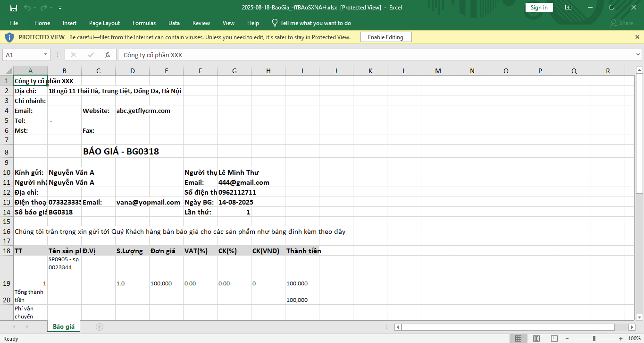Screen dimensions: 644x343
Task: Open Customize Quick Access Toolbar dropdown
Action: coord(60,8)
